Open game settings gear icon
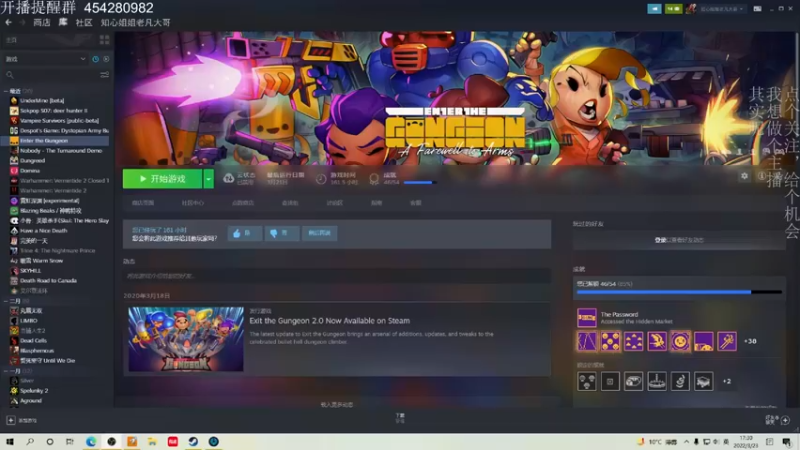This screenshot has width=800, height=450. (x=744, y=176)
